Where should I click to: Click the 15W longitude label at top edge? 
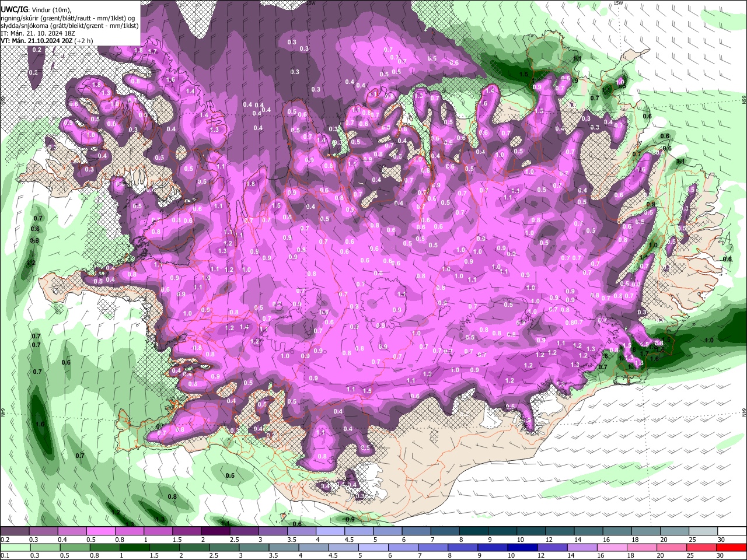click(619, 3)
